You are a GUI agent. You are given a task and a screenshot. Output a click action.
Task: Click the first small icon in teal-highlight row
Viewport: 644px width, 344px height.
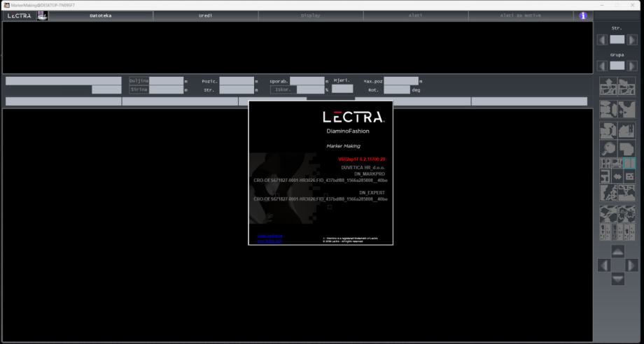pyautogui.click(x=605, y=164)
